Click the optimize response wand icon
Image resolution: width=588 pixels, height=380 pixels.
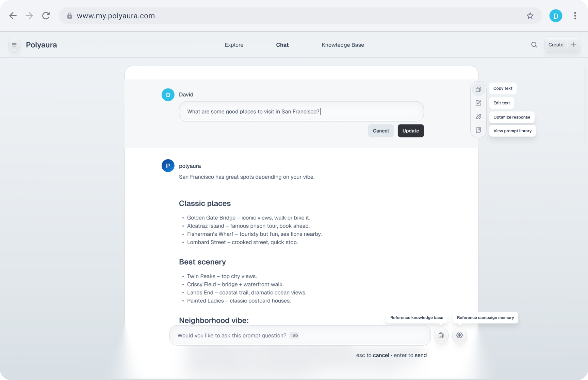point(478,117)
